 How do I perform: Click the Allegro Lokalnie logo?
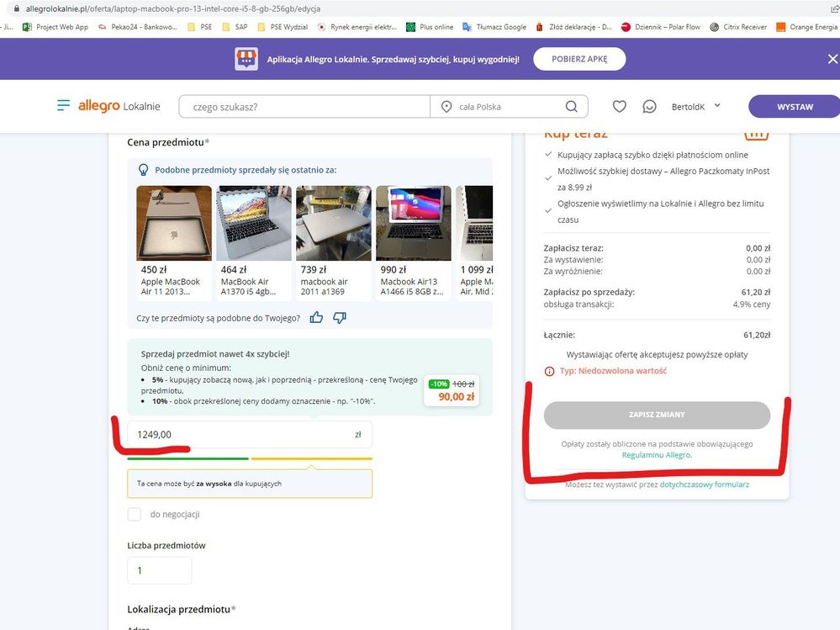point(119,106)
